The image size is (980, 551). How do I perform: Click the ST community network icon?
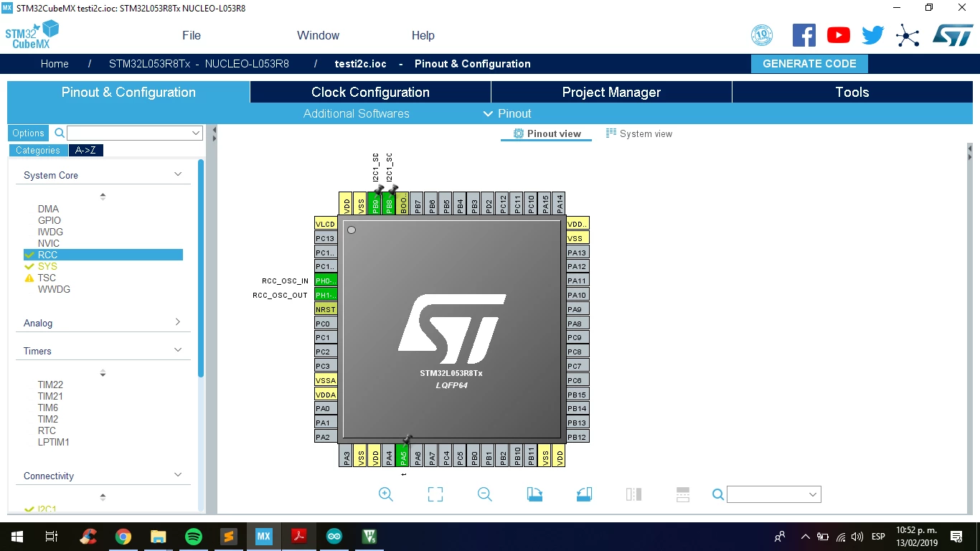coord(908,35)
